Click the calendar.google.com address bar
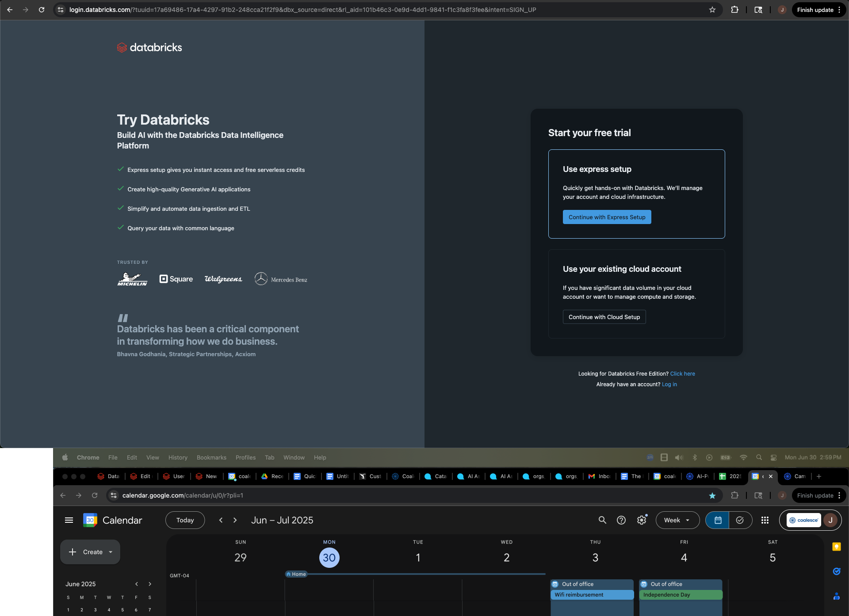The height and width of the screenshot is (616, 849). [407, 495]
